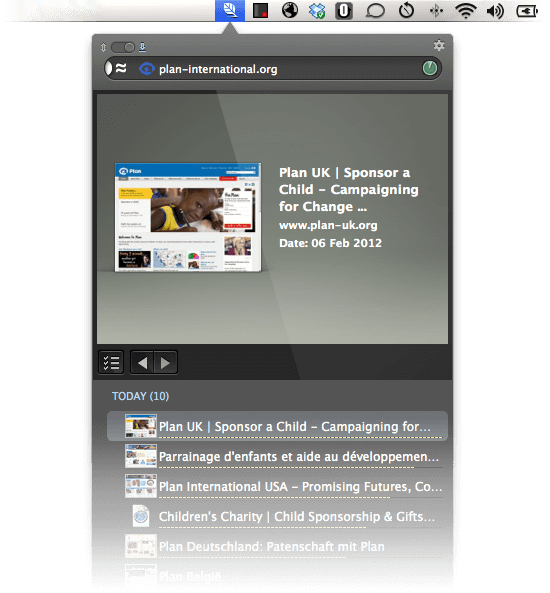Click the half-moon icon at search field start
The height and width of the screenshot is (593, 550).
coord(109,68)
